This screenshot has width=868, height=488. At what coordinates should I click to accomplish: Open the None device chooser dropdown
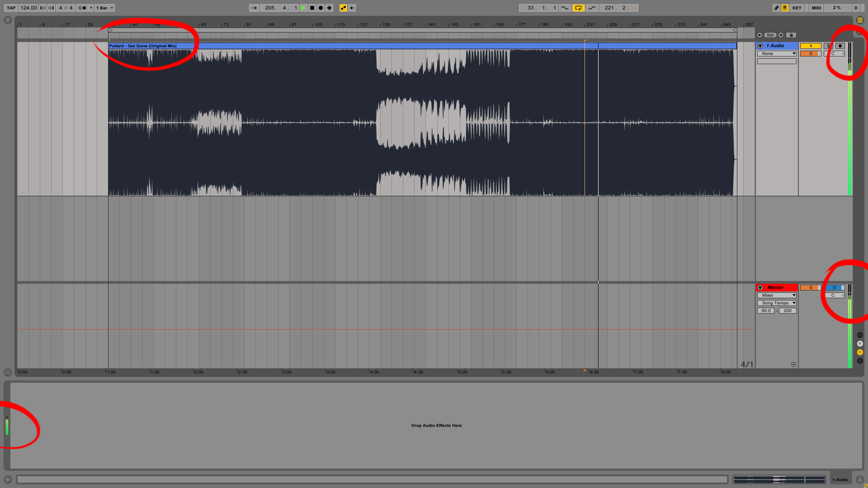coord(777,53)
